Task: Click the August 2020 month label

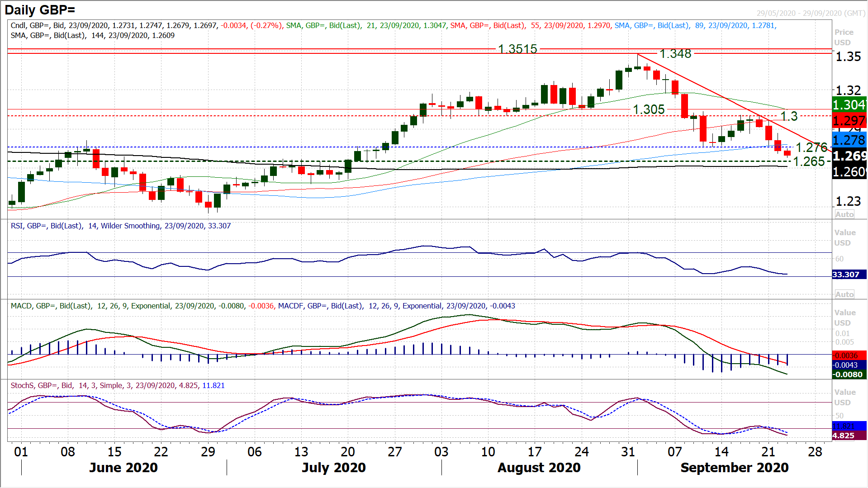Action: pyautogui.click(x=539, y=467)
